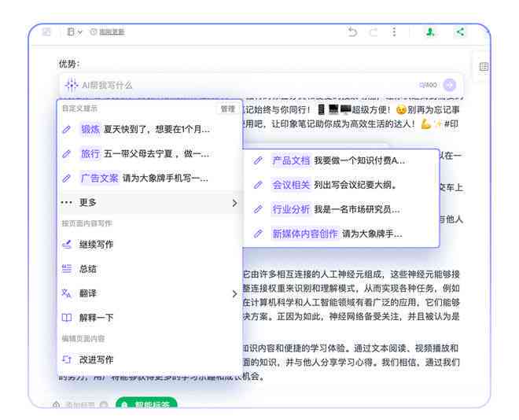Viewport: 519px width, 420px height.
Task: Click the AI sparkle icon in prompt box
Action: coord(71,85)
